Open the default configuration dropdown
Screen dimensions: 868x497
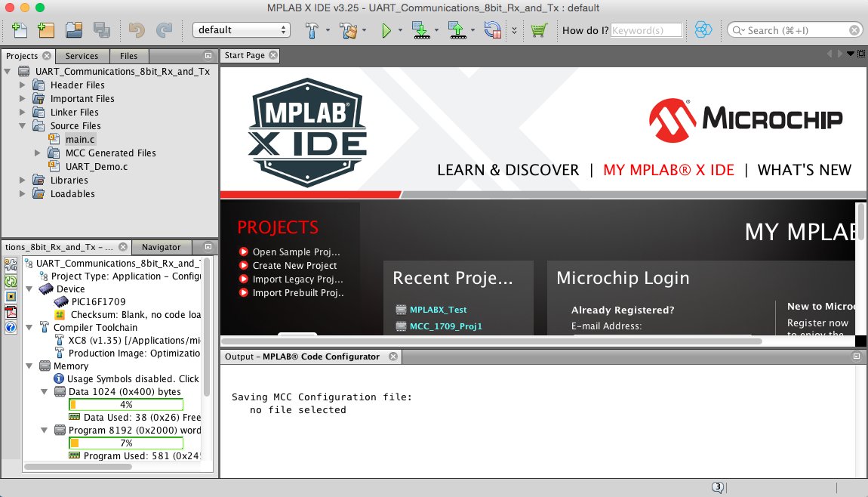(241, 29)
